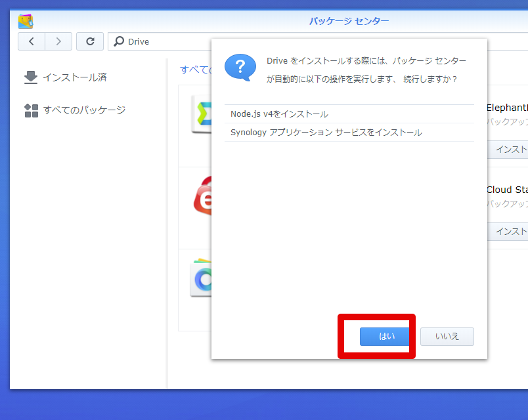This screenshot has width=528, height=420.
Task: Click install button under Elephant package
Action: click(x=508, y=149)
